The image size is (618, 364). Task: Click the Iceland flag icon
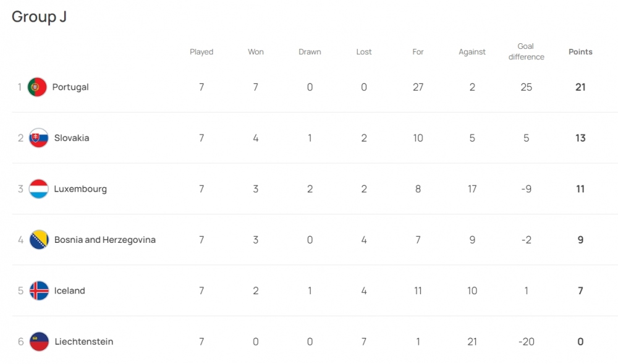click(x=39, y=290)
